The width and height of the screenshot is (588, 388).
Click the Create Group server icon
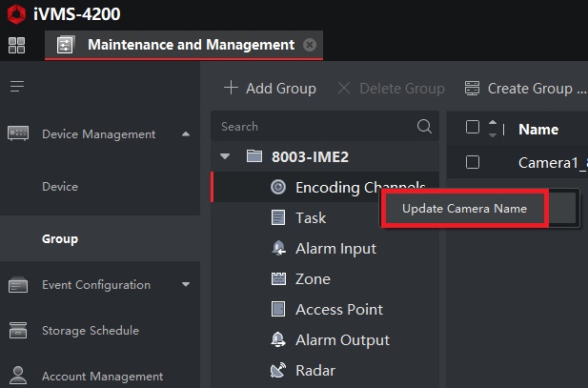coord(472,88)
